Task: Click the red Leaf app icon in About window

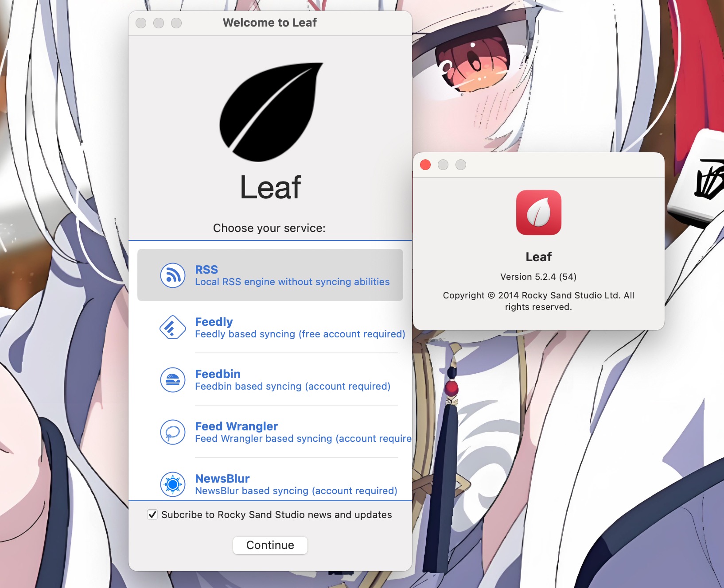Action: click(539, 213)
